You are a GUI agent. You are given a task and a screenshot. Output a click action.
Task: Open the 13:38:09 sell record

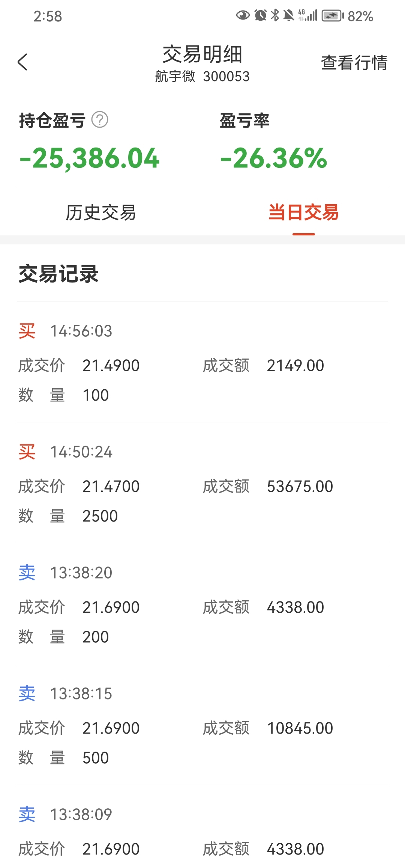pyautogui.click(x=202, y=832)
